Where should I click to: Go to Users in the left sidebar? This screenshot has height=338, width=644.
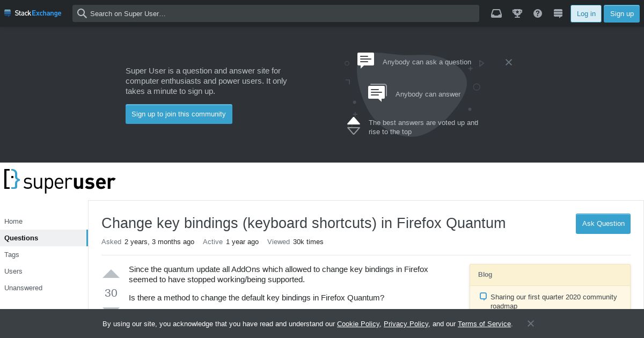[13, 271]
